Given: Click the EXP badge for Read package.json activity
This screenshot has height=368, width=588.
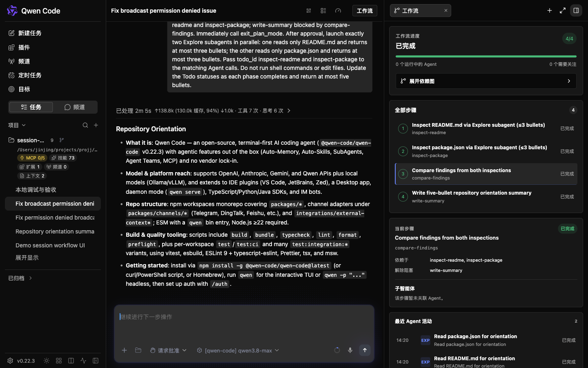Looking at the screenshot, I should (425, 340).
